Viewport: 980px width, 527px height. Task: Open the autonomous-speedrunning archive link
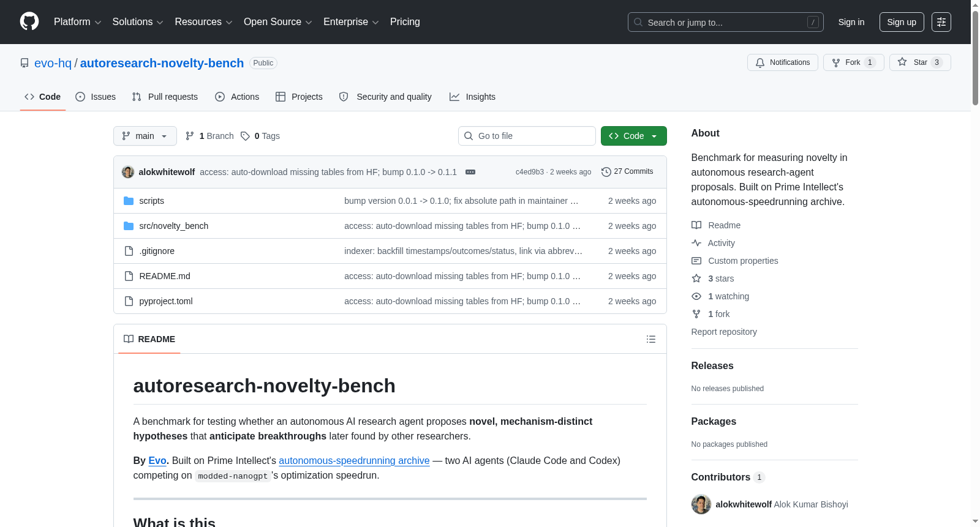[354, 460]
